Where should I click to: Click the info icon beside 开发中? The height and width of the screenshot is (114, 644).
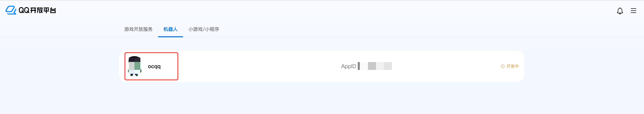tap(503, 66)
